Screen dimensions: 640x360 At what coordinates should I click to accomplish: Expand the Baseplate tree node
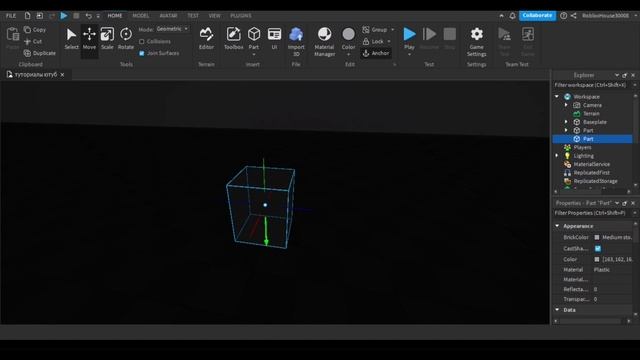pyautogui.click(x=566, y=122)
